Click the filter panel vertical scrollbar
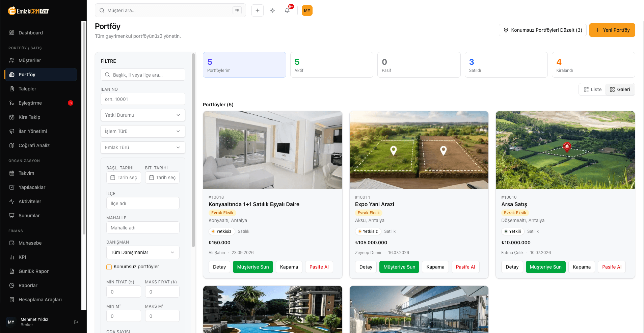 click(193, 150)
